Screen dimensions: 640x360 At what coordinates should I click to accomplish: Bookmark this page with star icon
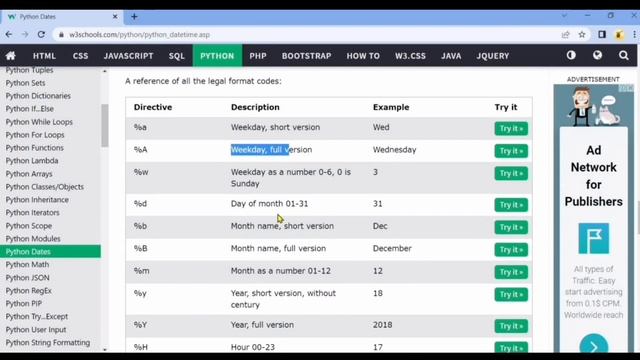tap(582, 35)
